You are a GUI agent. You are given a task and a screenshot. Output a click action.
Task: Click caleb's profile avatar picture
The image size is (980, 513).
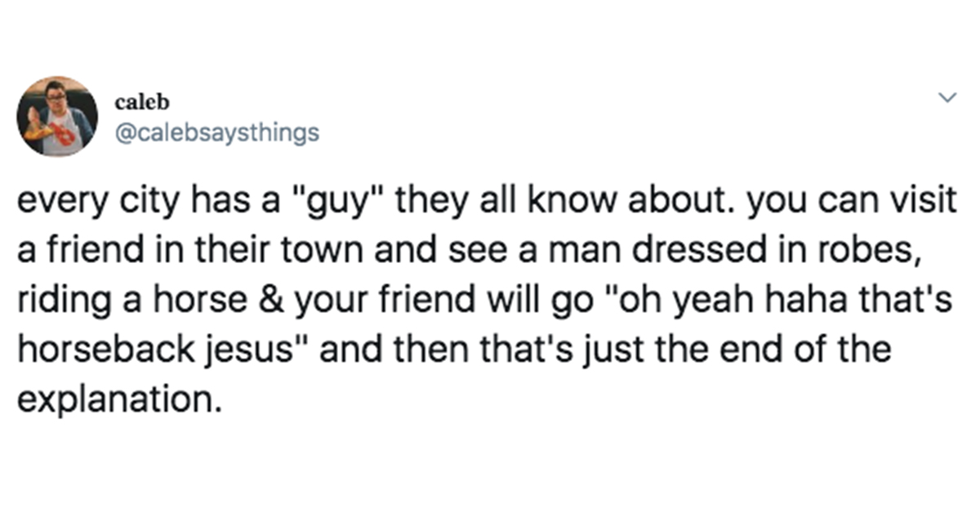pos(57,117)
